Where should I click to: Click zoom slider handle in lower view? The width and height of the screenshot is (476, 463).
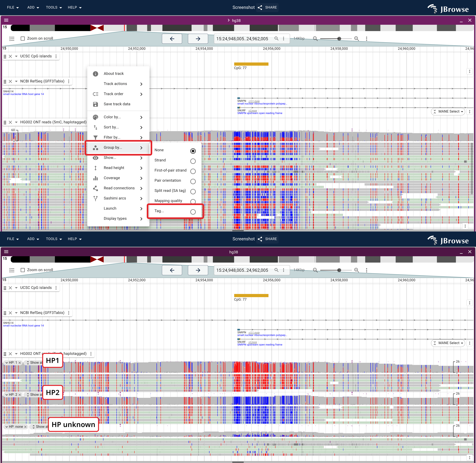(x=339, y=270)
